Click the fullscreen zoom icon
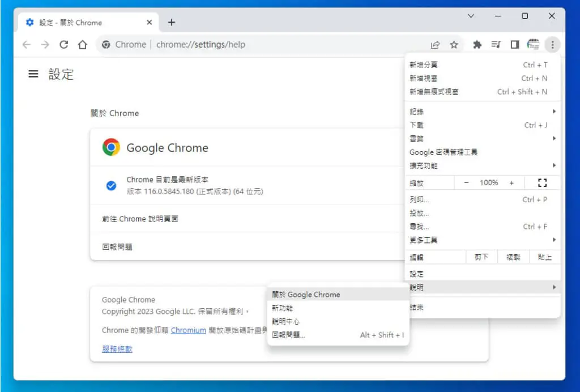The height and width of the screenshot is (392, 580). click(542, 182)
